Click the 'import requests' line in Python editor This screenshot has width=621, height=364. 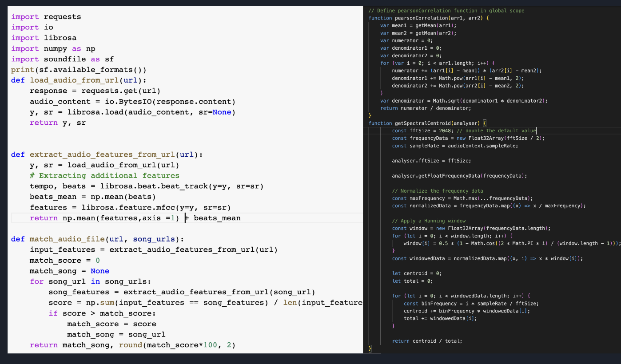[46, 17]
